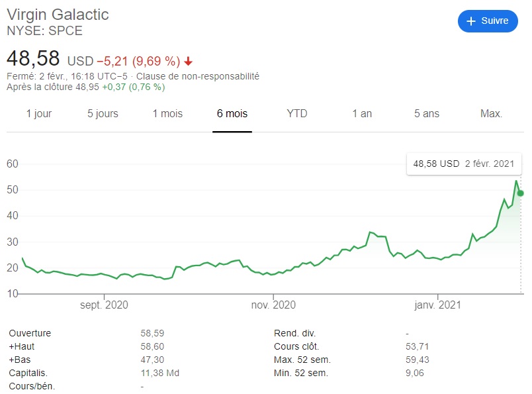The width and height of the screenshot is (532, 394).
Task: Open the Max. time range tab
Action: [x=491, y=114]
